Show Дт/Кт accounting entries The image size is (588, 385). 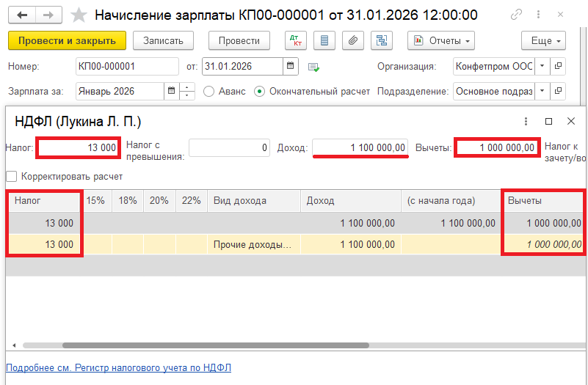click(296, 40)
